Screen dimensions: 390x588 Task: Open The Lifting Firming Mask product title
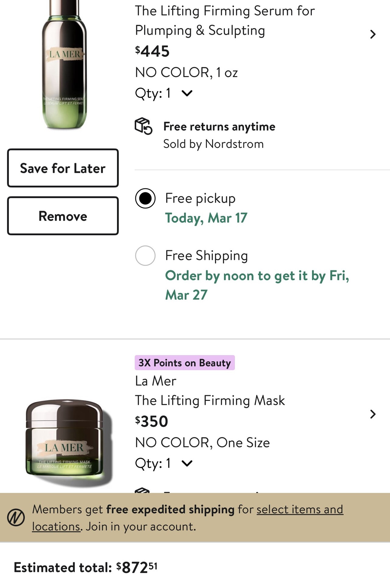point(210,401)
